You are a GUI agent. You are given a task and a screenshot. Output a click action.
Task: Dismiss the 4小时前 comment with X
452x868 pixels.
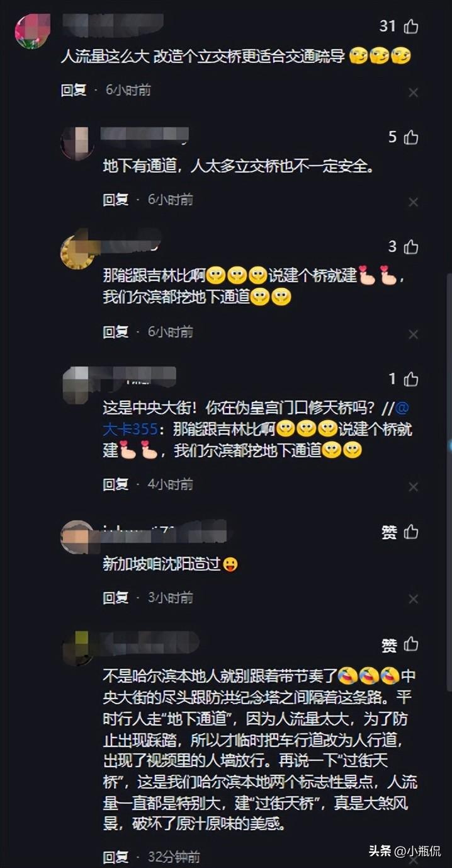tap(413, 487)
